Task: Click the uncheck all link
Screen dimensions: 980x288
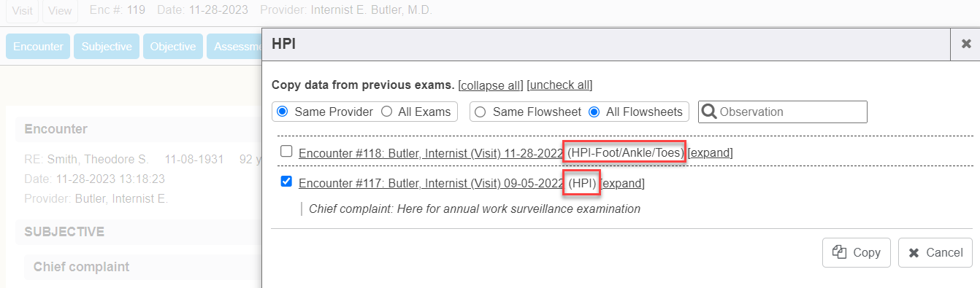Action: (x=559, y=85)
